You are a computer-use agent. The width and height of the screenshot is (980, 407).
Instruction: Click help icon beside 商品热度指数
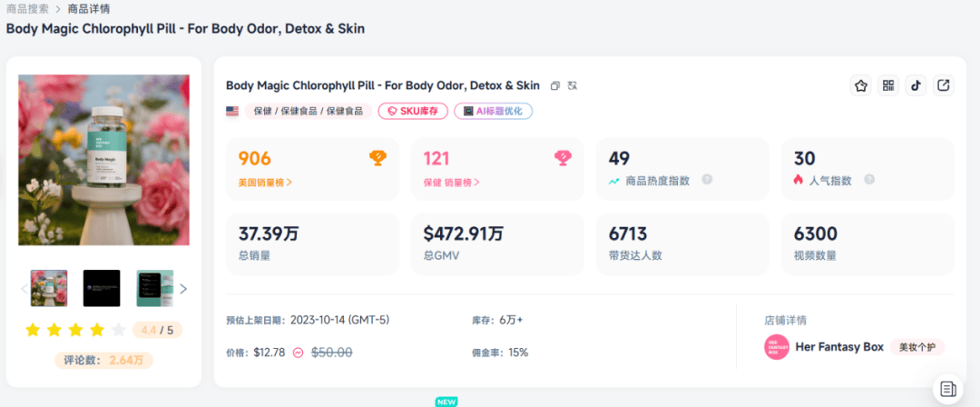point(707,180)
